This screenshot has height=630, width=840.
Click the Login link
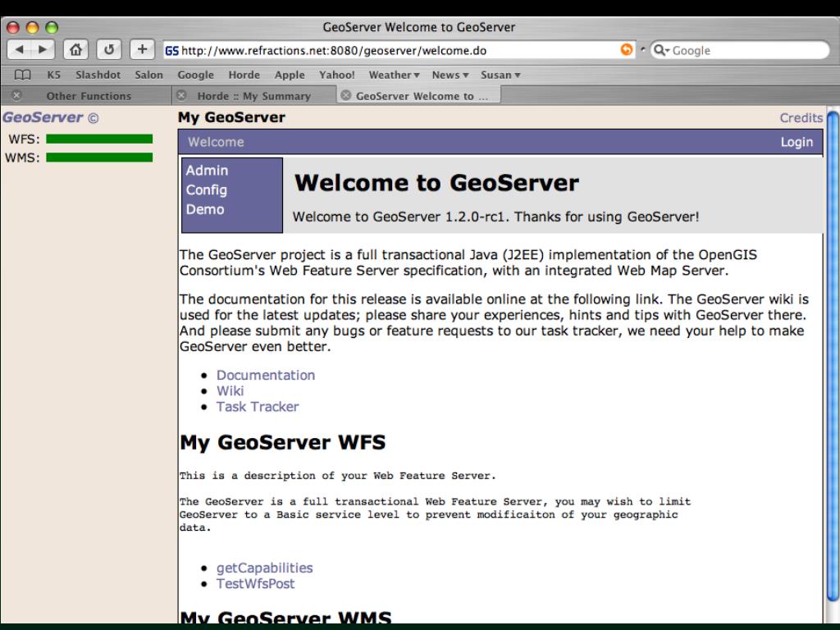click(x=797, y=142)
